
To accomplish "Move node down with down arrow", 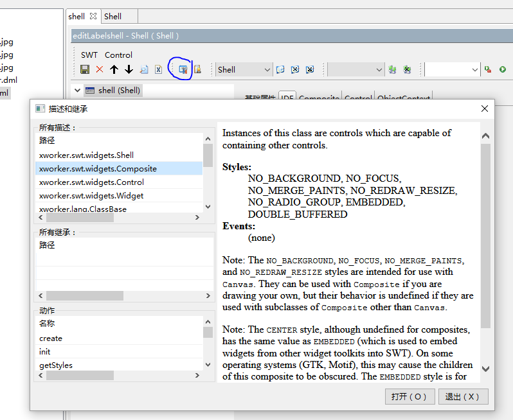I will point(129,69).
